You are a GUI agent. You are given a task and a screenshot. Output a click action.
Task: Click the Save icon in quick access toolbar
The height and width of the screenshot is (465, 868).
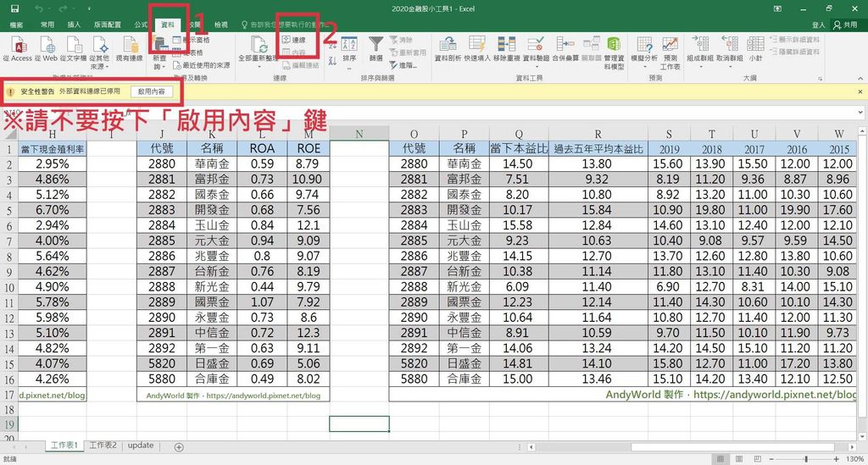point(15,8)
